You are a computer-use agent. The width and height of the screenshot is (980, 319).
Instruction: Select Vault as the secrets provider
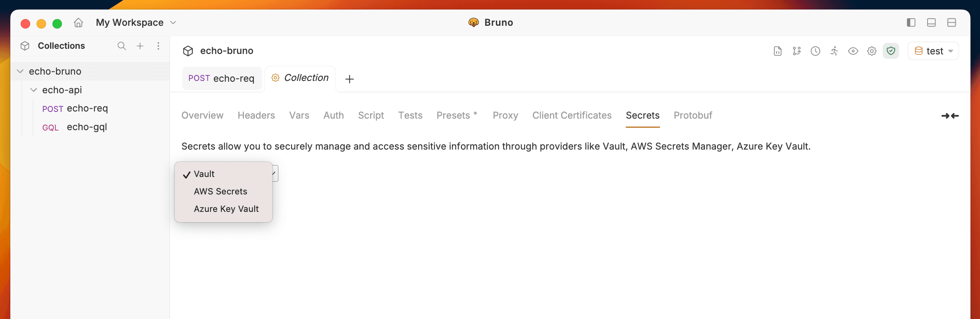tap(204, 174)
